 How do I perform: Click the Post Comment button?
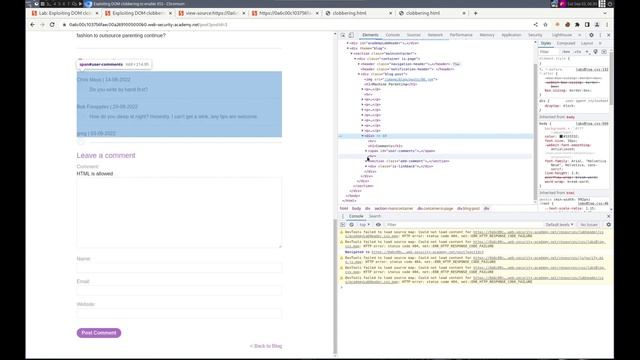99,333
